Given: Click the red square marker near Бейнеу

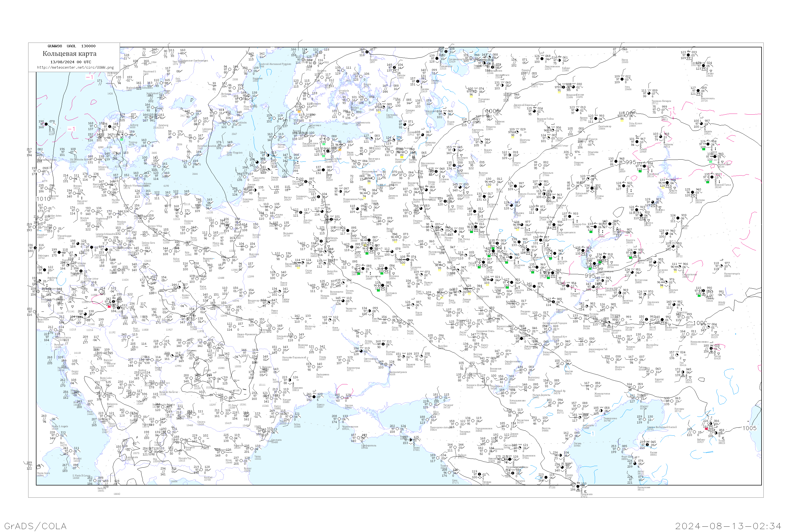Looking at the screenshot, I should pos(706,429).
